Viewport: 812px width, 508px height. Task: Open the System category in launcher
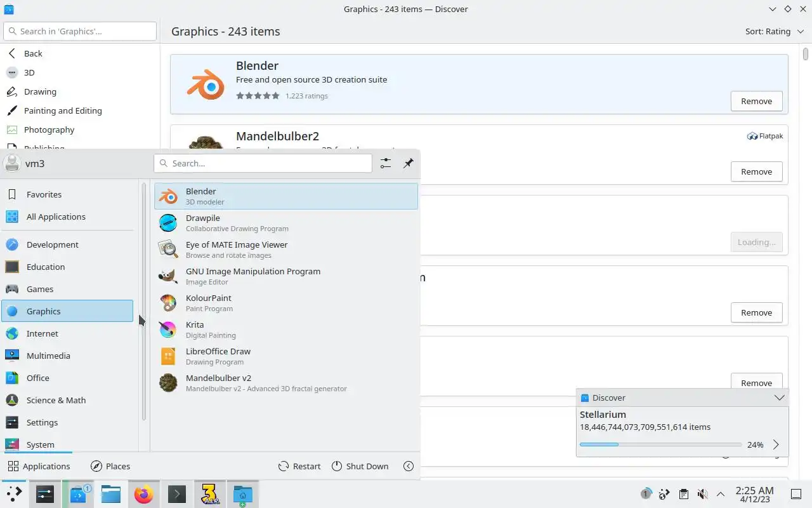[x=67, y=444]
